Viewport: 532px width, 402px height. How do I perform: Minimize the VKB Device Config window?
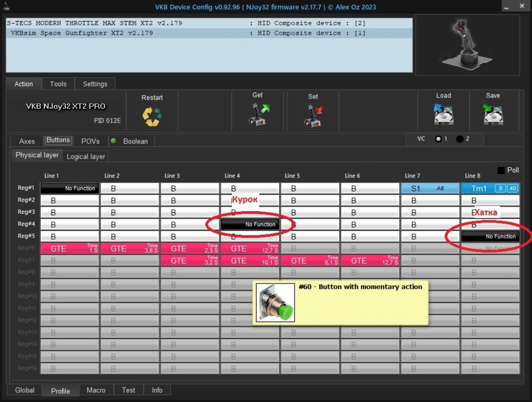tap(507, 6)
